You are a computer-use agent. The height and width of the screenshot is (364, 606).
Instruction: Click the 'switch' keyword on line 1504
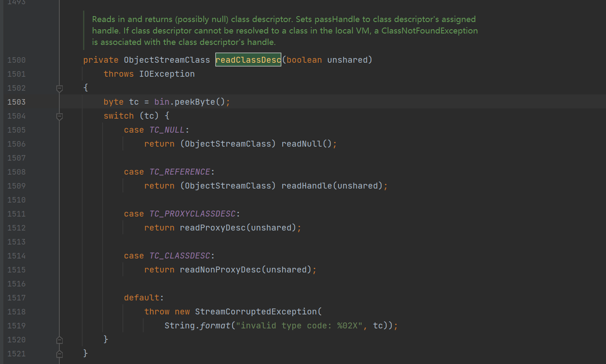(119, 116)
